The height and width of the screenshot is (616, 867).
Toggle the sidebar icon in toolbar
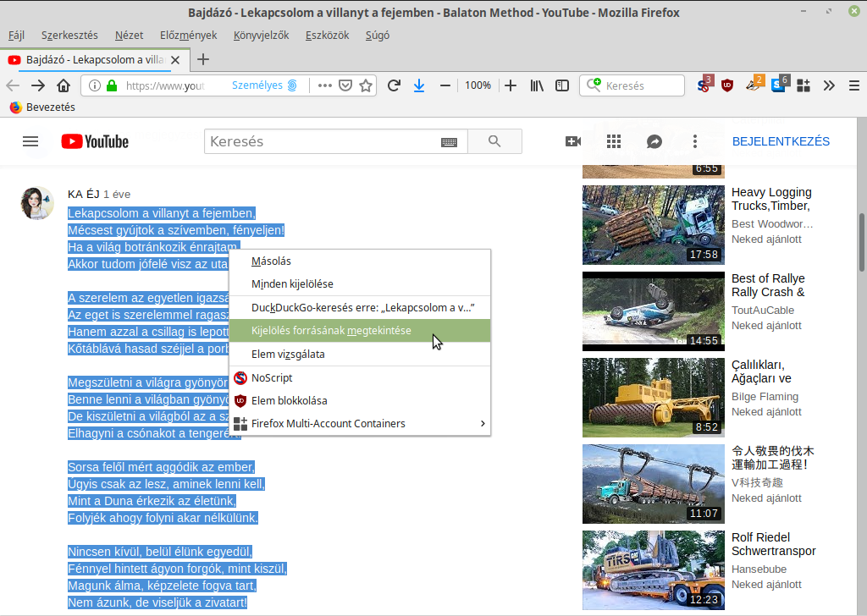pos(562,85)
